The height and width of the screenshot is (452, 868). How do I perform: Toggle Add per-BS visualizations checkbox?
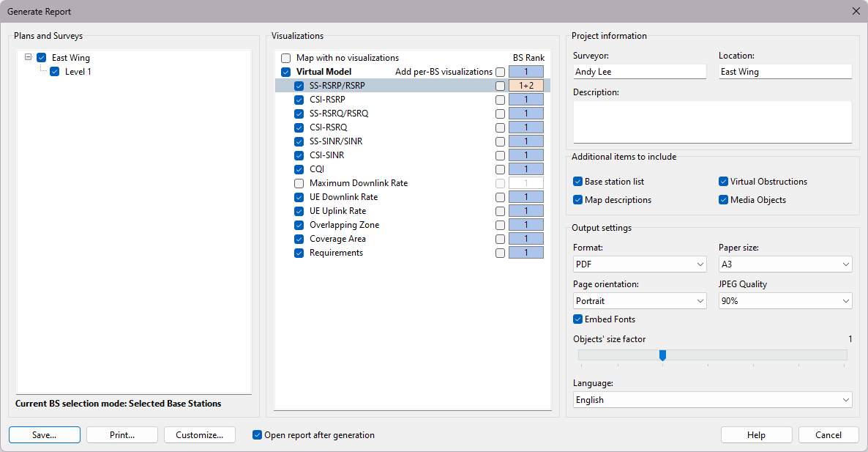point(500,72)
